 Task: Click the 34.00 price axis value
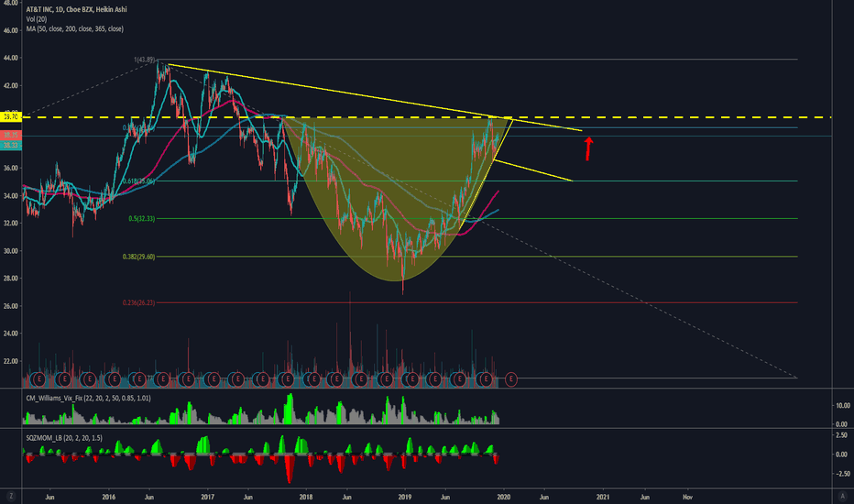tap(10, 195)
